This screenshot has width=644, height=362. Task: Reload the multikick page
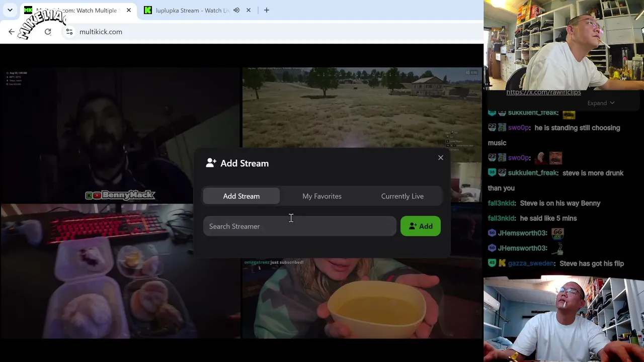pyautogui.click(x=48, y=32)
